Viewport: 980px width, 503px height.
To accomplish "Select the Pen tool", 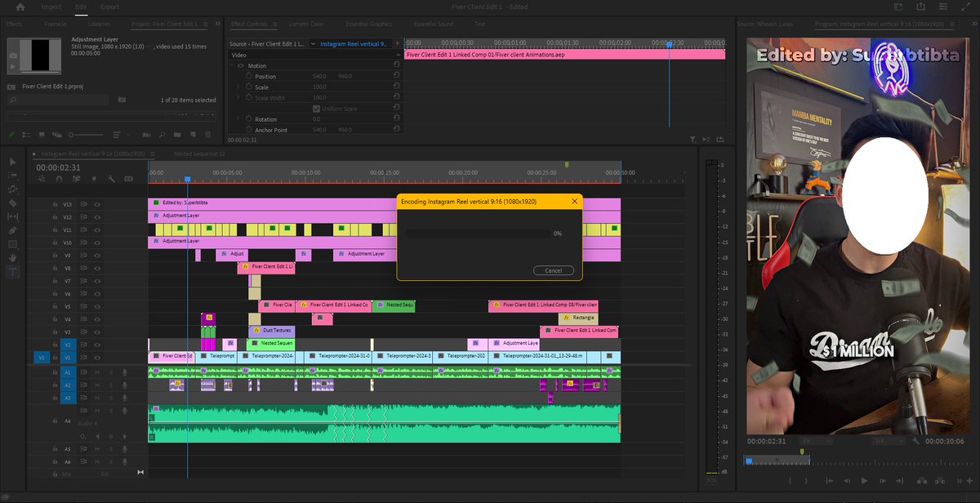I will [x=13, y=230].
